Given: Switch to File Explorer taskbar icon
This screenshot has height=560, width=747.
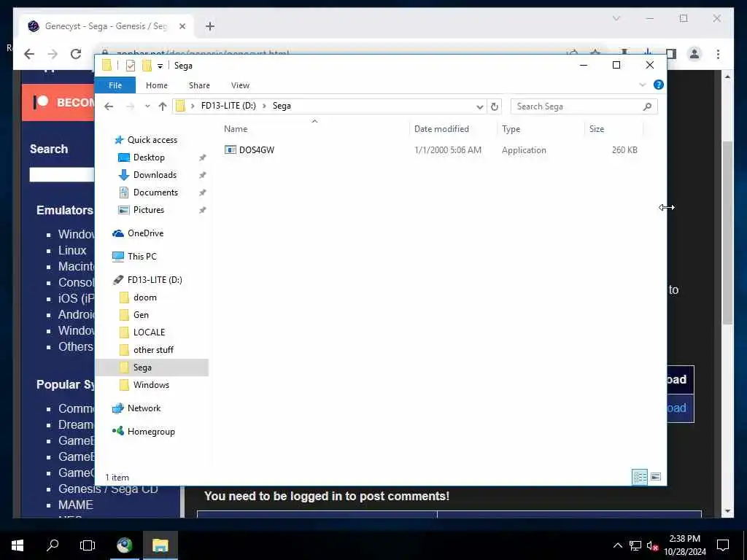Looking at the screenshot, I should [x=160, y=545].
